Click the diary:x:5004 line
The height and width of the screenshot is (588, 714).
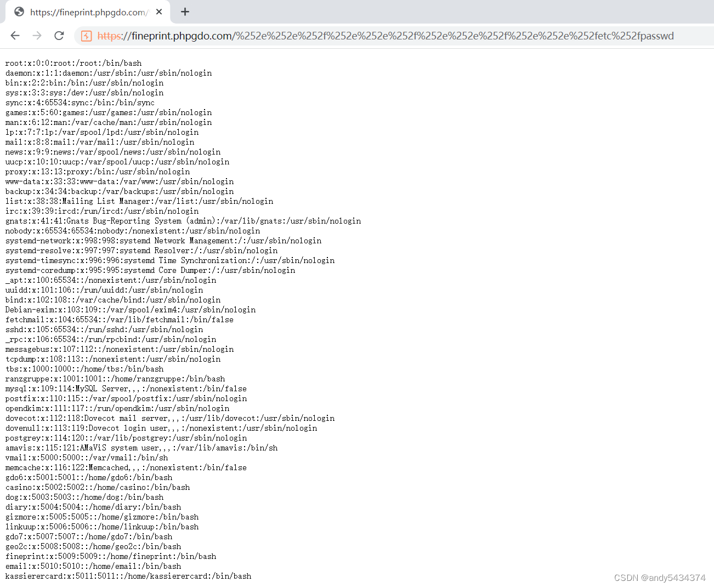[x=93, y=507]
